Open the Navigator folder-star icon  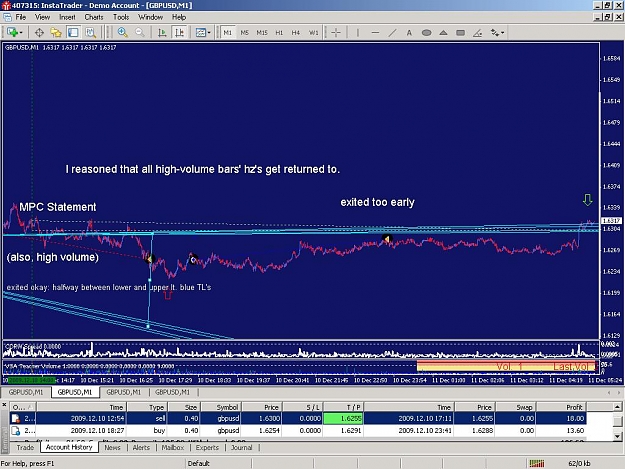56,33
